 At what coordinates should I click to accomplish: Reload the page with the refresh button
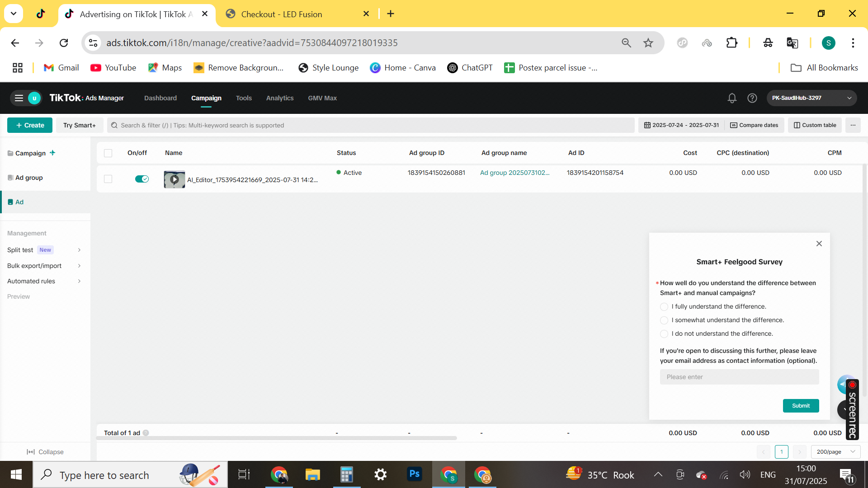click(64, 43)
